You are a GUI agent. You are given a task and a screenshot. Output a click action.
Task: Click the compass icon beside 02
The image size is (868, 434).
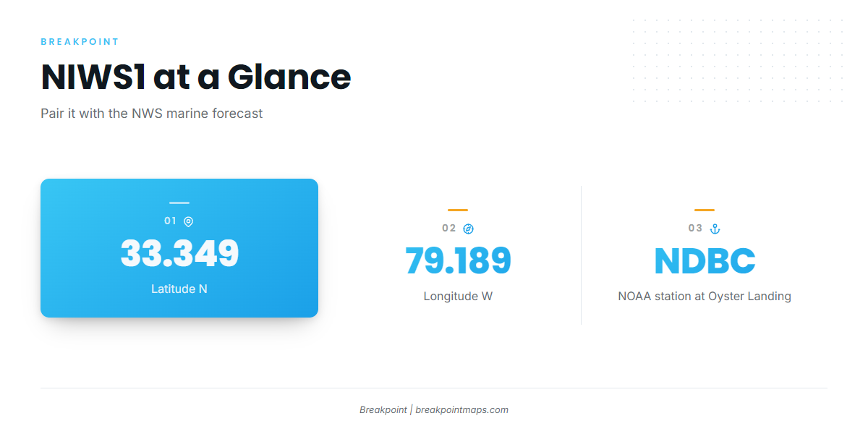[468, 229]
